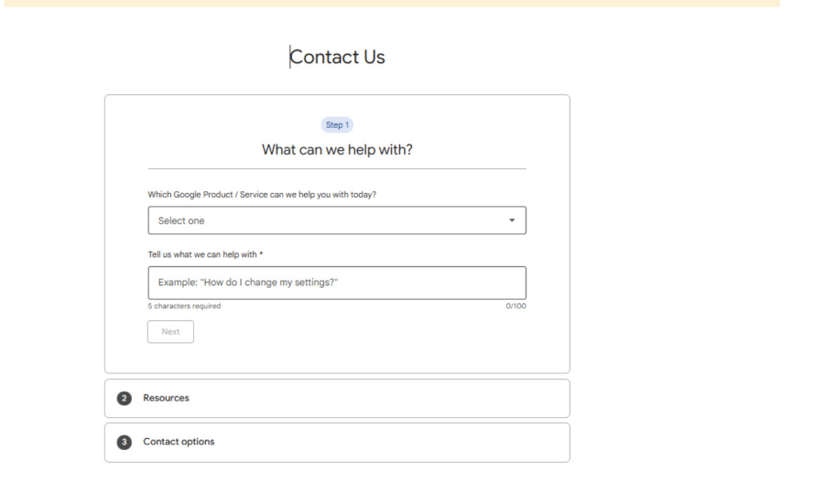Open the "Select one" product dropdown
824x504 pixels.
click(x=336, y=220)
